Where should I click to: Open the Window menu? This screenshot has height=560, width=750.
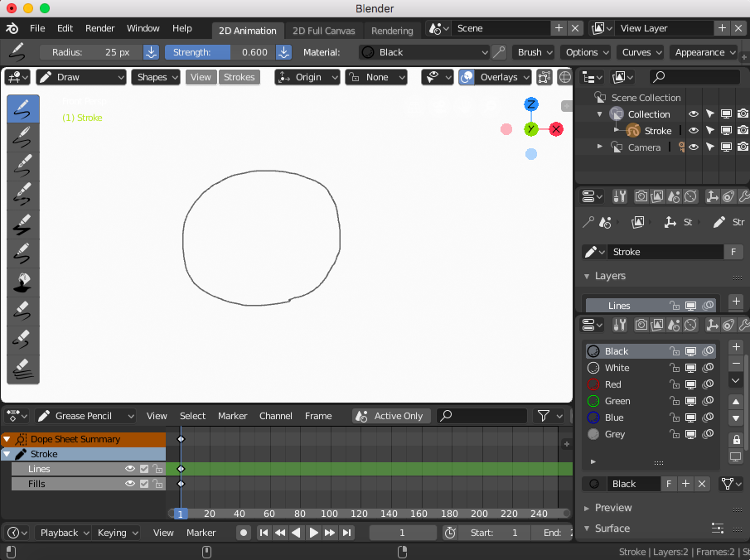143,28
